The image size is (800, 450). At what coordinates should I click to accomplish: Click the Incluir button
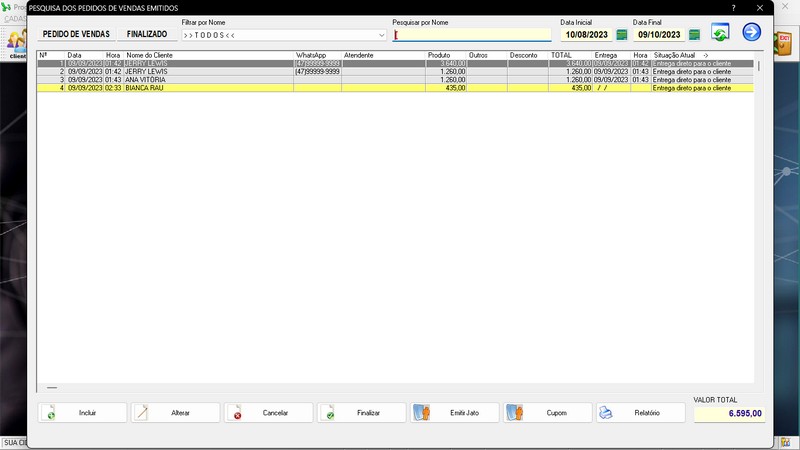pos(82,413)
